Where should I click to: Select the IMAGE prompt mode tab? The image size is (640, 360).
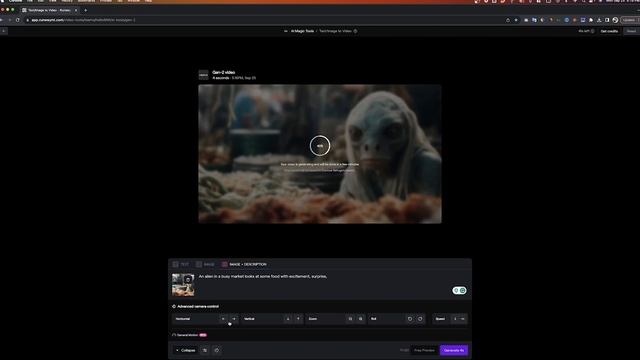click(205, 264)
